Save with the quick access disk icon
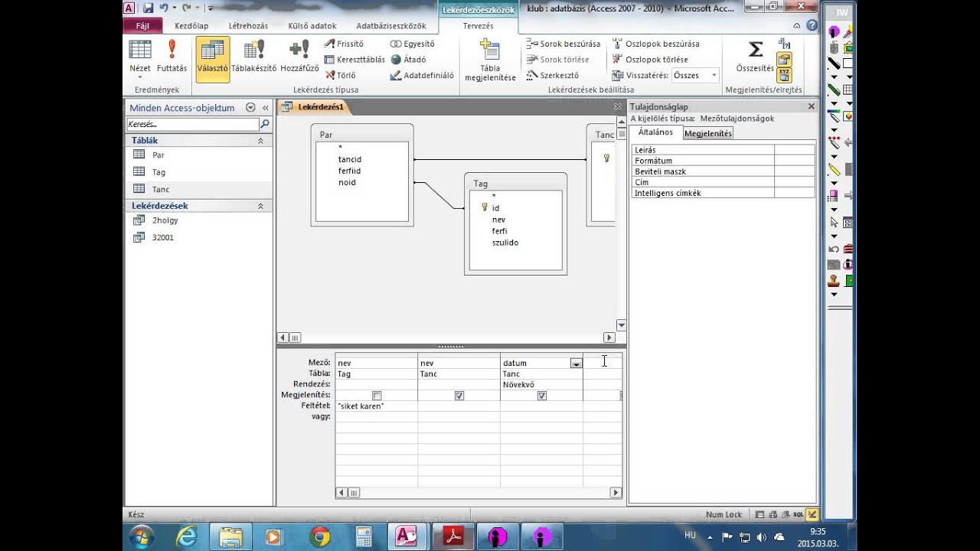Screen dimensions: 980x551 tap(149, 7)
